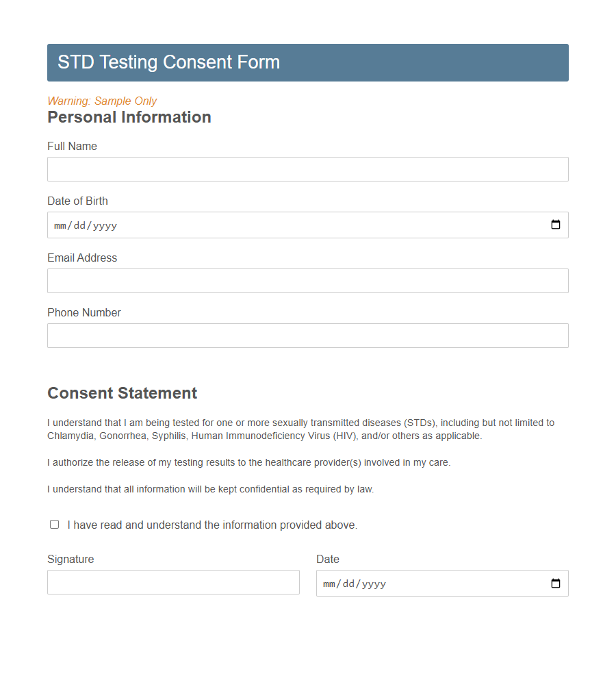Screen dimensions: 616x676
Task: Click the STD Testing Consent Form header
Action: pyautogui.click(x=168, y=62)
